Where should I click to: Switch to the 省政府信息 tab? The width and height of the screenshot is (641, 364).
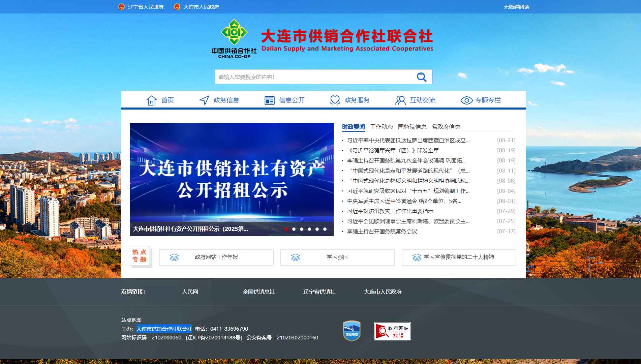pos(446,127)
